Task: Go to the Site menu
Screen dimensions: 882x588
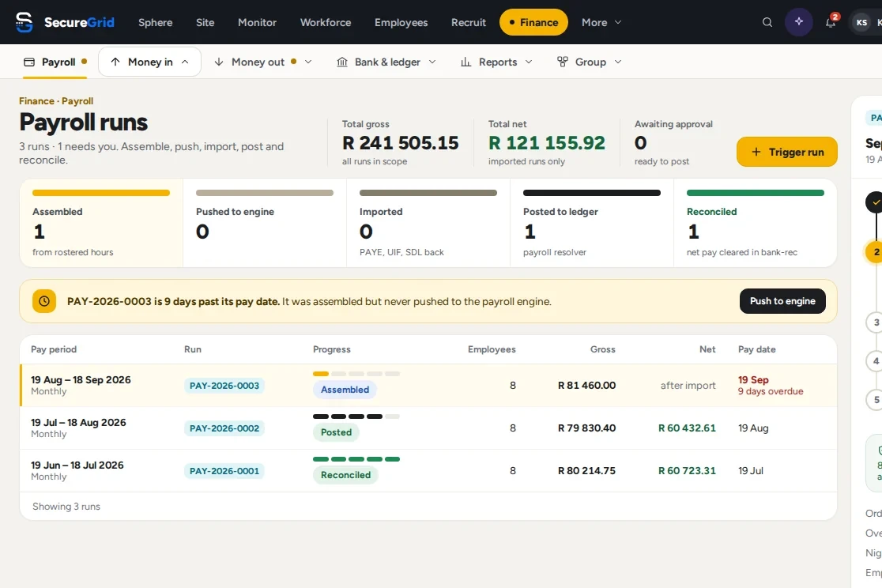Action: pos(205,22)
